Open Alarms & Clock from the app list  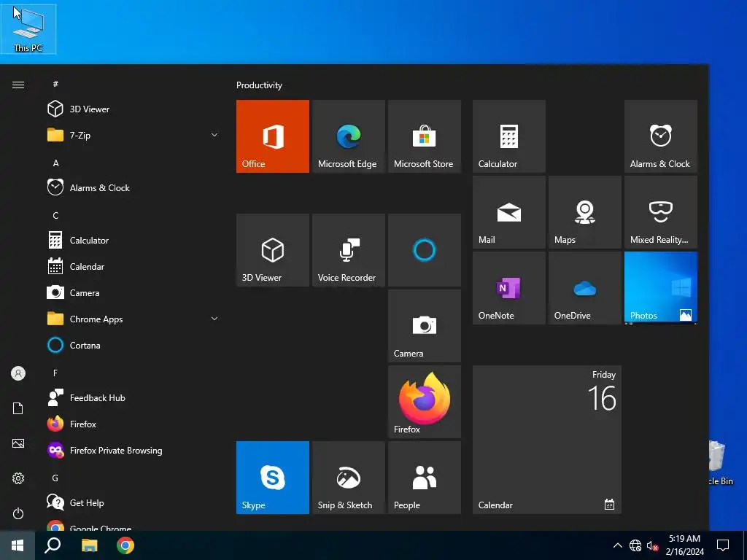point(133,187)
